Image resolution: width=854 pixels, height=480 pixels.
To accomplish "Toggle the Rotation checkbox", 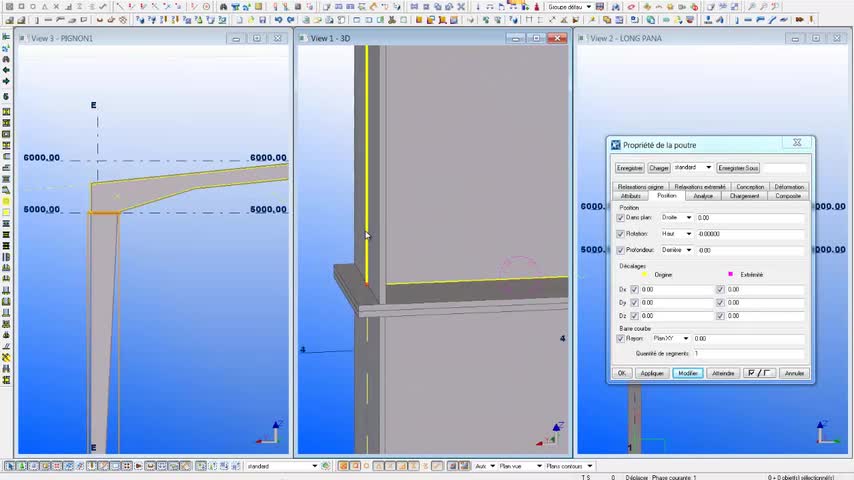I will [621, 234].
